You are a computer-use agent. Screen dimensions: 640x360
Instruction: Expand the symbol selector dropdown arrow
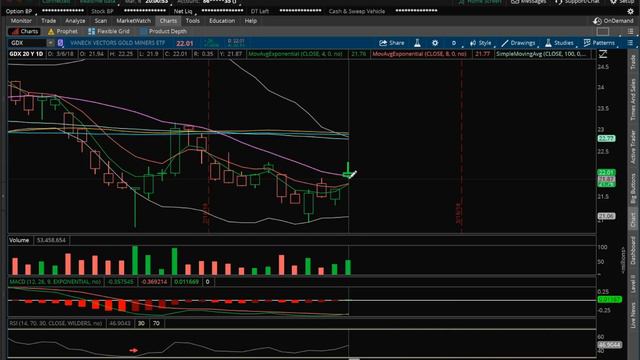coord(50,43)
